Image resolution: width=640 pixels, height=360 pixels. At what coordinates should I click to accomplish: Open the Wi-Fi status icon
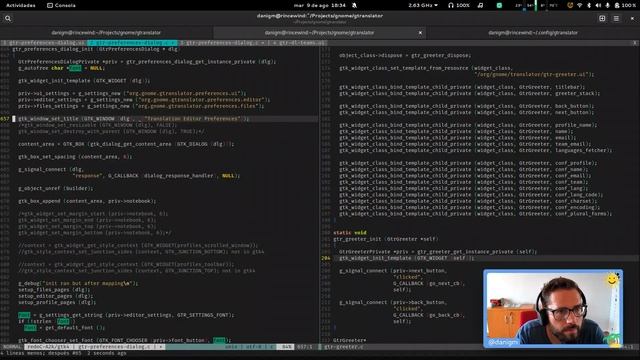580,5
